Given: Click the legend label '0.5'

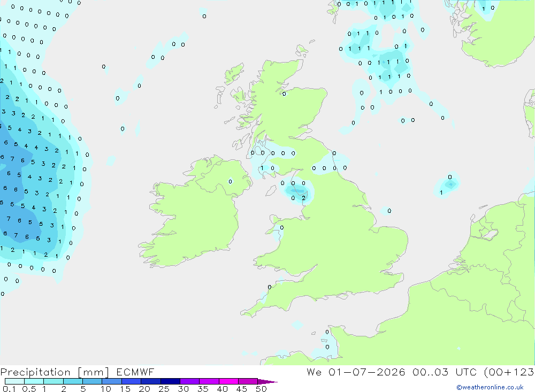Looking at the screenshot, I should pos(29,389).
